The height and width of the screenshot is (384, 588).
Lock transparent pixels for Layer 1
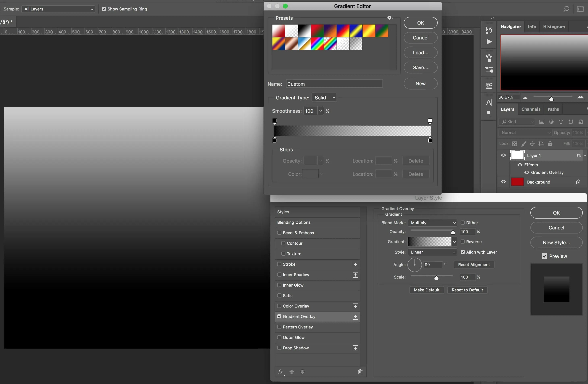pyautogui.click(x=515, y=144)
